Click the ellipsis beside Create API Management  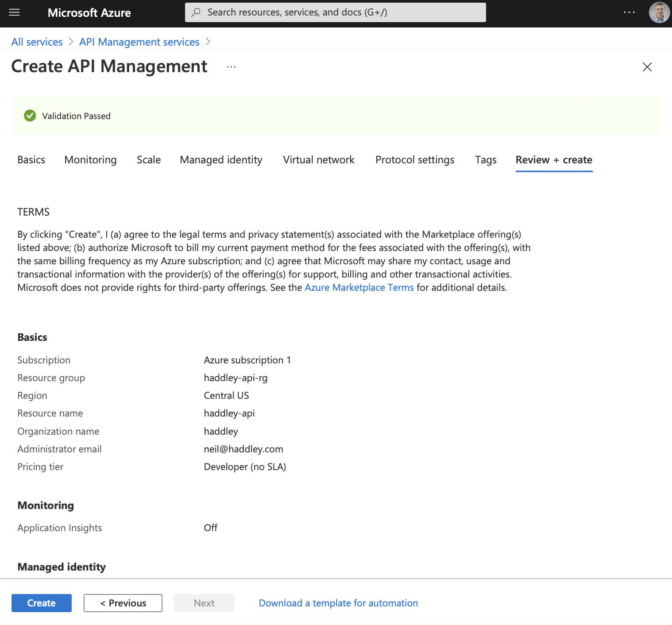[x=231, y=67]
